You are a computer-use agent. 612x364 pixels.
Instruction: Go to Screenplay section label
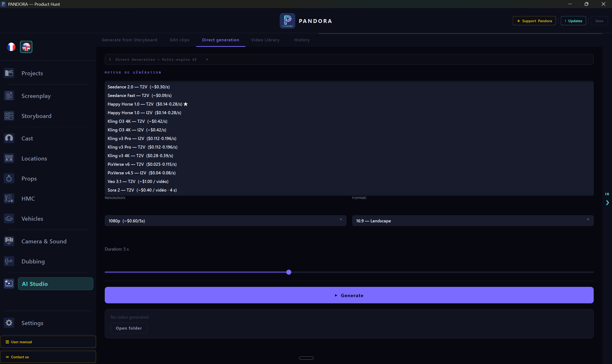(36, 96)
